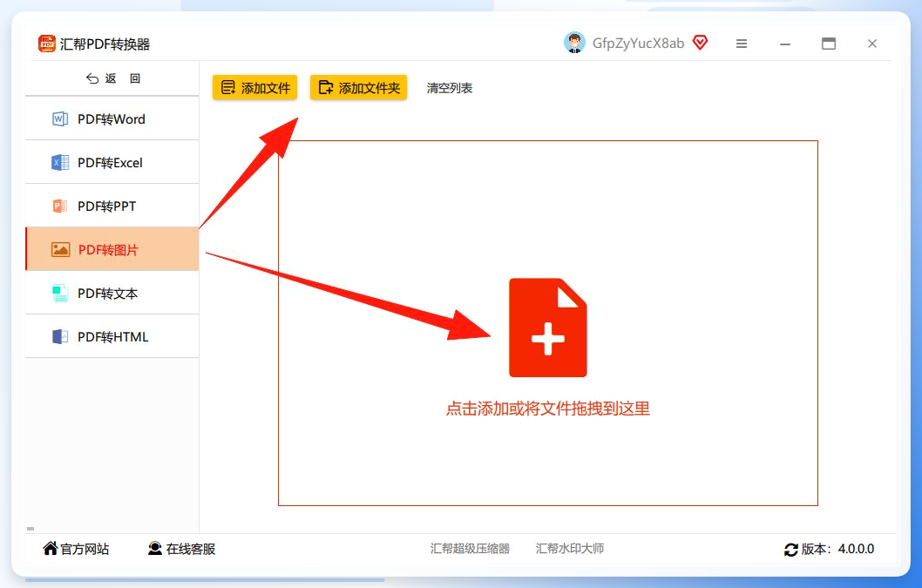Image resolution: width=922 pixels, height=588 pixels.
Task: Open 官方网站 link
Action: pyautogui.click(x=76, y=549)
